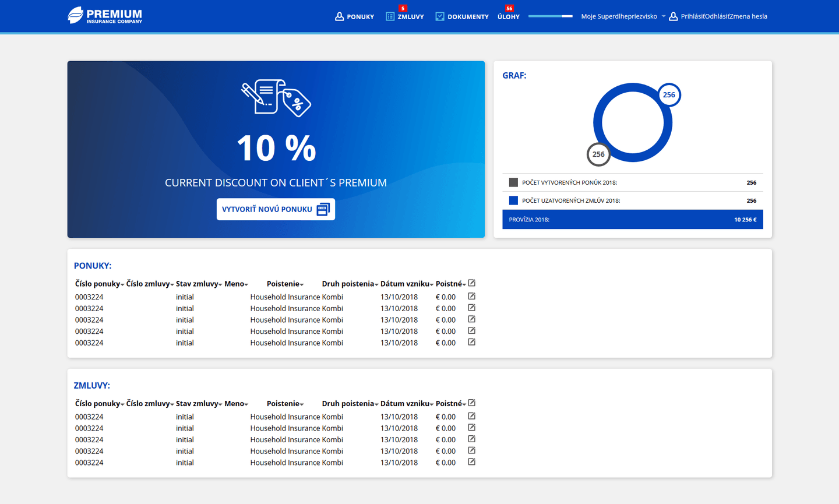
Task: Sort ZMLUVY table by Poistenie column
Action: (285, 404)
